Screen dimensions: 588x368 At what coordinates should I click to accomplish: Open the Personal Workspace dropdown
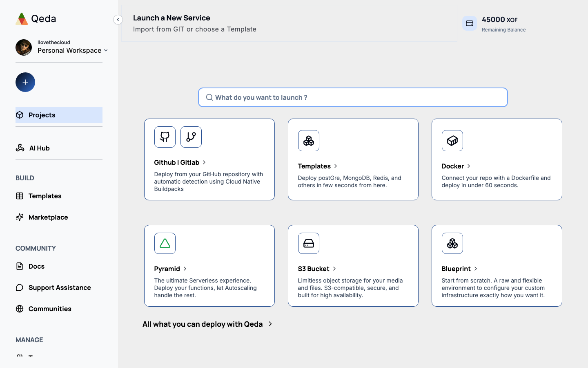(x=73, y=50)
